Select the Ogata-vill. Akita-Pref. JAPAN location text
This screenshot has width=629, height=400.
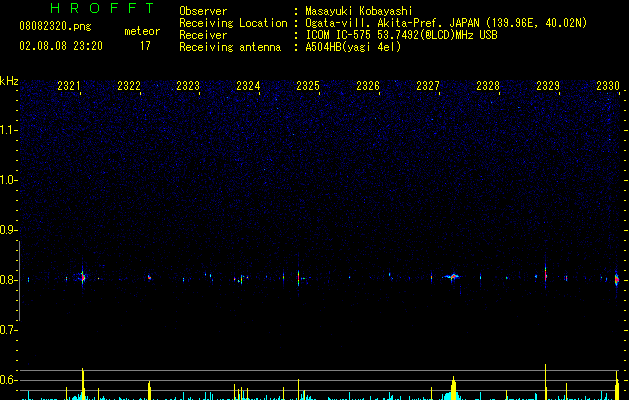tap(446, 23)
